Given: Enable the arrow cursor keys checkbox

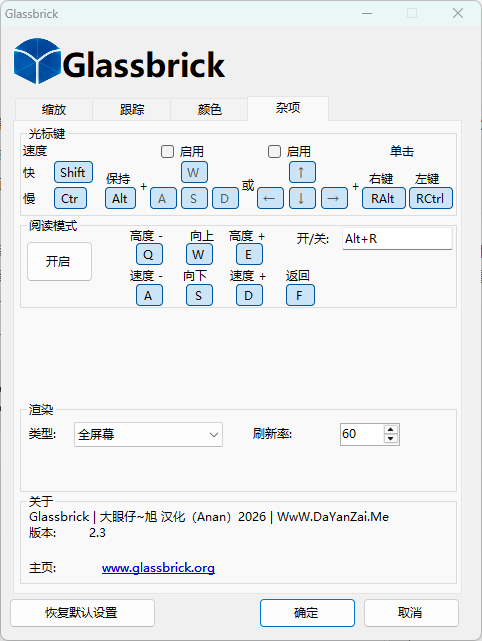Looking at the screenshot, I should coord(274,152).
